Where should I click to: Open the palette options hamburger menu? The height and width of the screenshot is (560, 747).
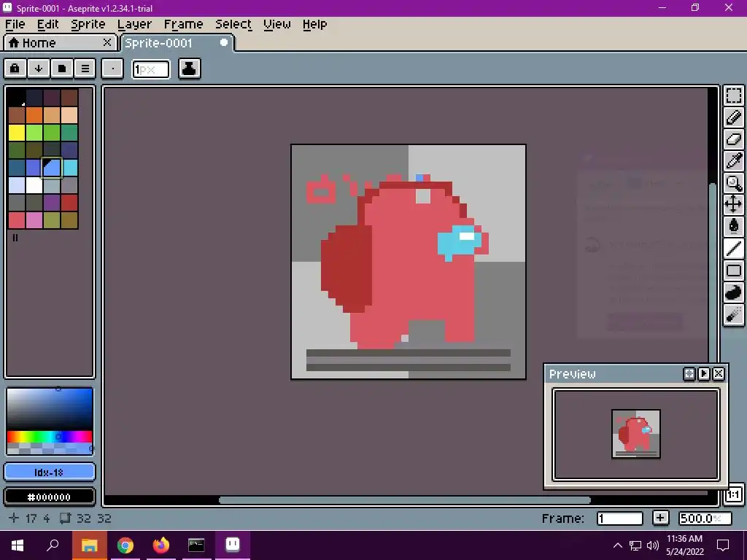coord(85,69)
